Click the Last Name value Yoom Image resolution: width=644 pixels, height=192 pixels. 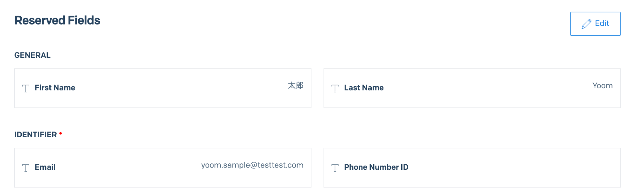[602, 86]
